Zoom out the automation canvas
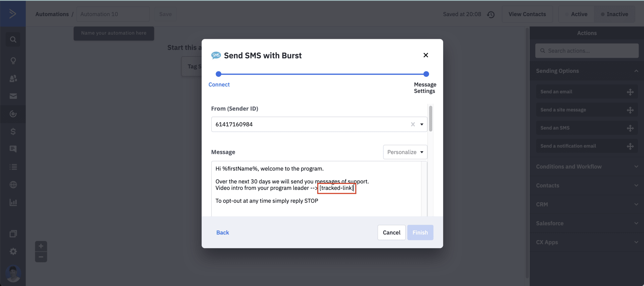Viewport: 644px width, 286px height. pos(41,257)
